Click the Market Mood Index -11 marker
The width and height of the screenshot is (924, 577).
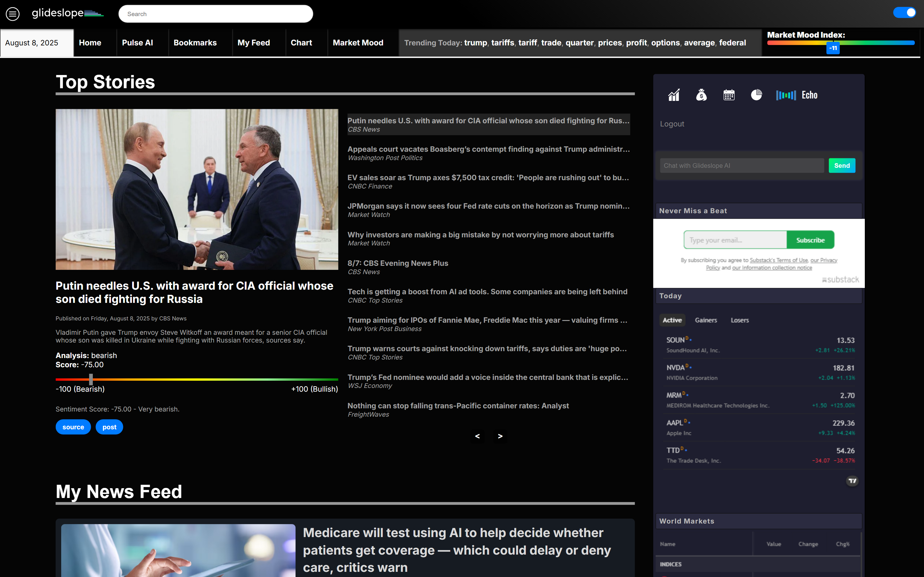[833, 48]
